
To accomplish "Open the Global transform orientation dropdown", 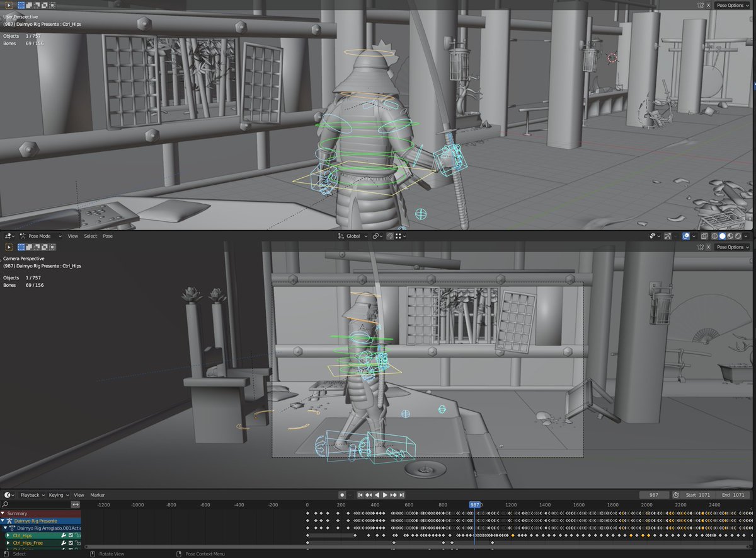I will click(353, 236).
